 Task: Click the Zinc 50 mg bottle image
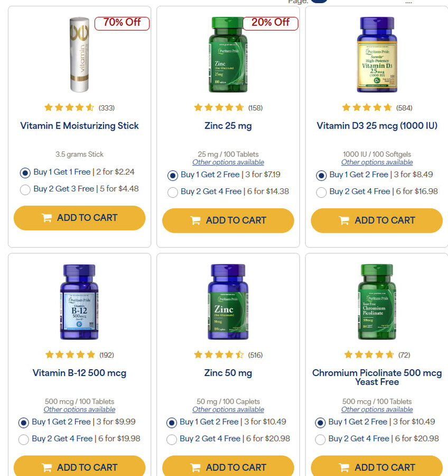[x=228, y=302]
